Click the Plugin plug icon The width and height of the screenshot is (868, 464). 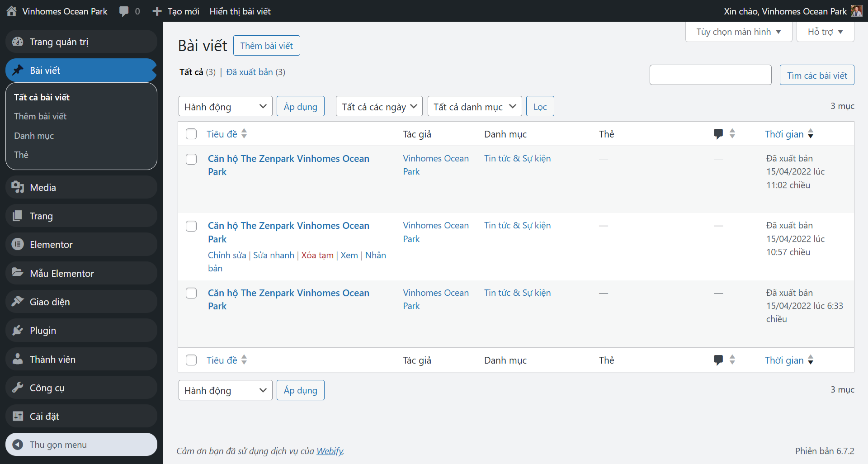(x=18, y=330)
